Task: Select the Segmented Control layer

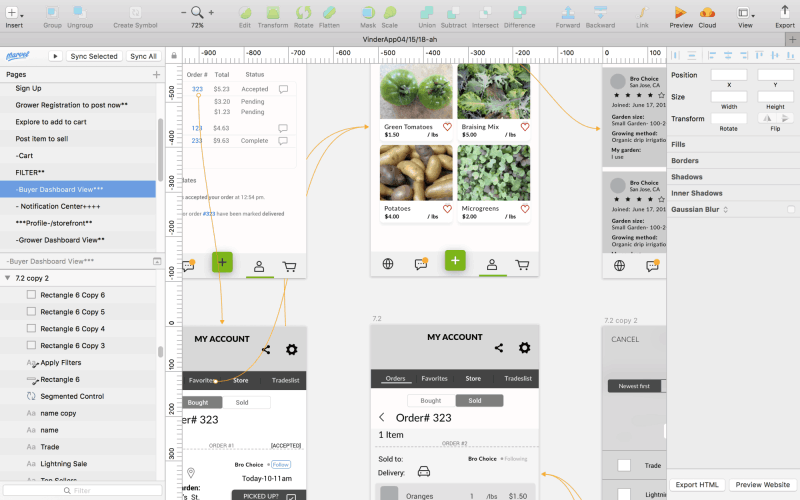Action: pos(71,396)
